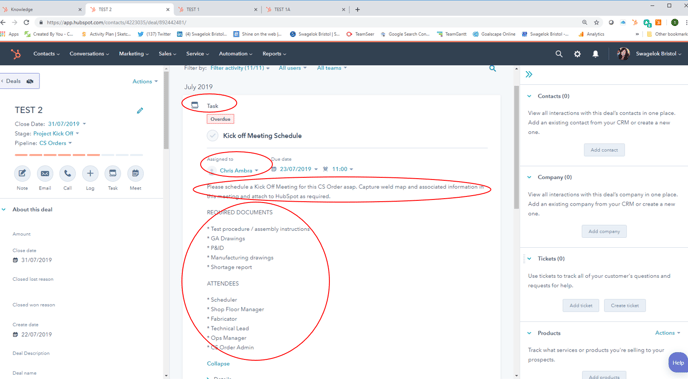Switch to the TEST 1 browser tab
This screenshot has width=688, height=379.
click(x=218, y=9)
